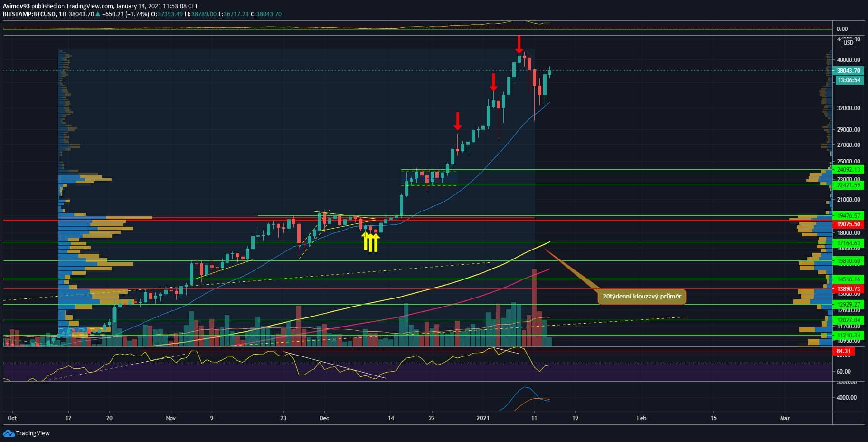The image size is (868, 442).
Task: Select the 24092.13 green level label
Action: pyautogui.click(x=849, y=170)
